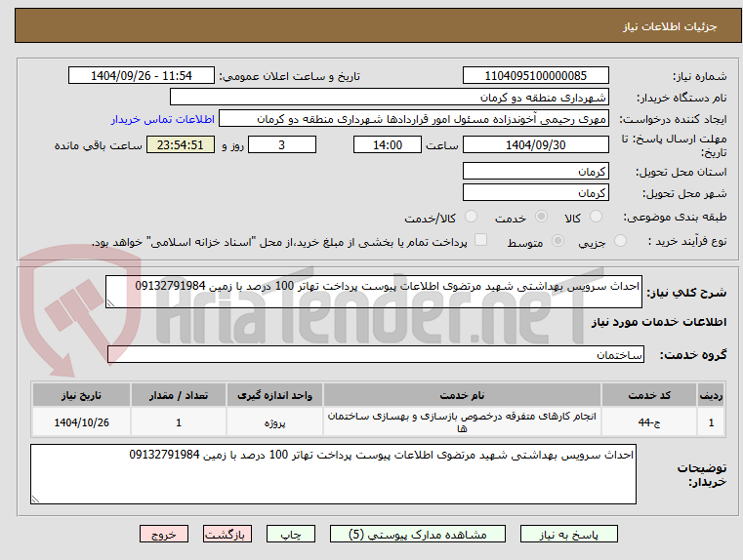Image resolution: width=743 pixels, height=560 pixels.
Task: Toggle Islamic treasury bonds payment checkbox
Action: point(481,240)
